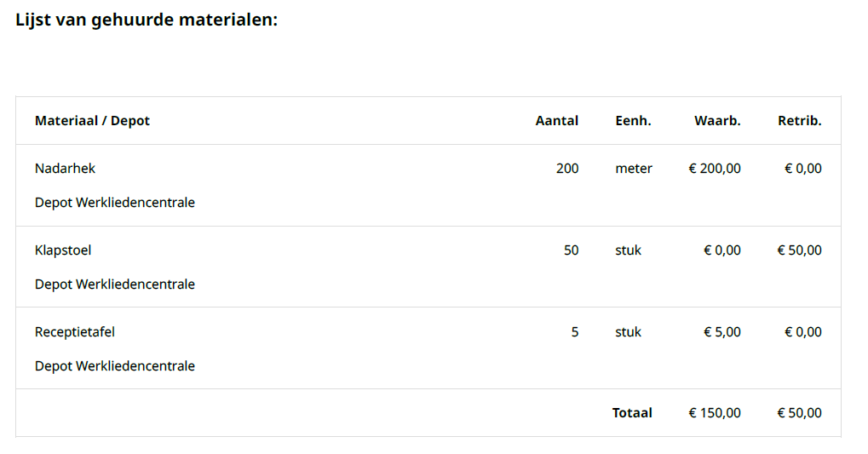Select the Nadarhek quantity 200

pos(567,169)
